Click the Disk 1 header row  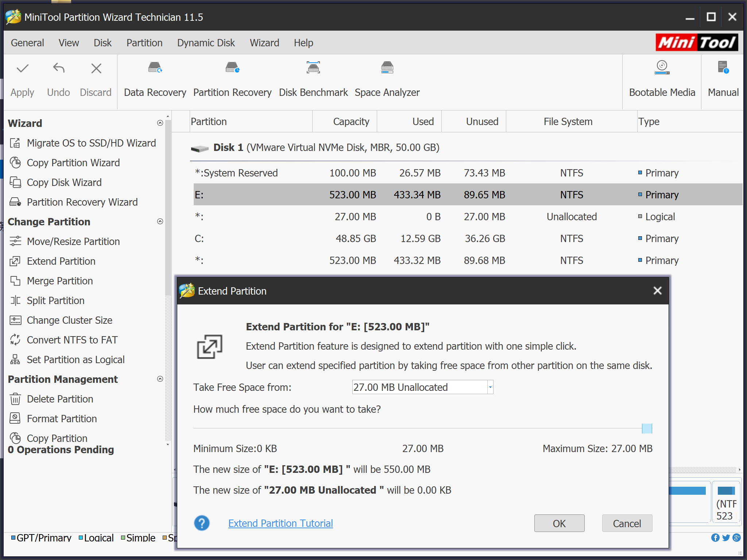click(466, 147)
